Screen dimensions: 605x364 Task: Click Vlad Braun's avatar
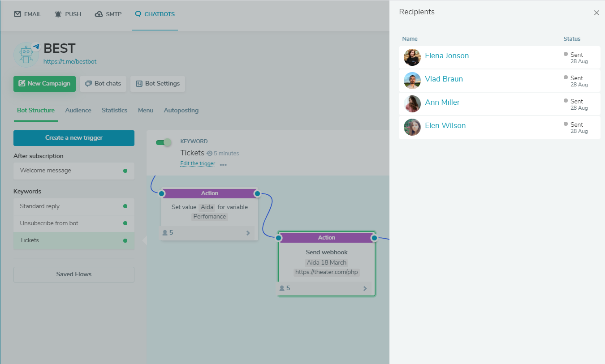[412, 81]
